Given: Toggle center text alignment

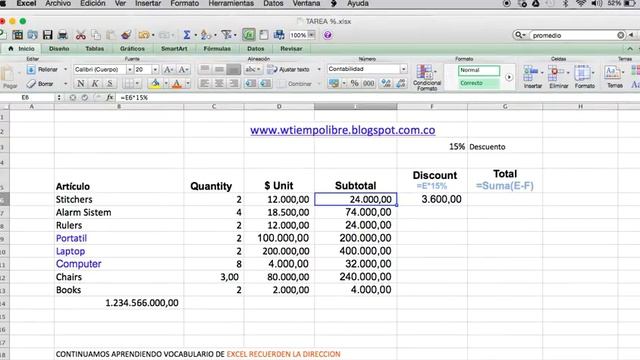Looking at the screenshot, I should point(219,84).
